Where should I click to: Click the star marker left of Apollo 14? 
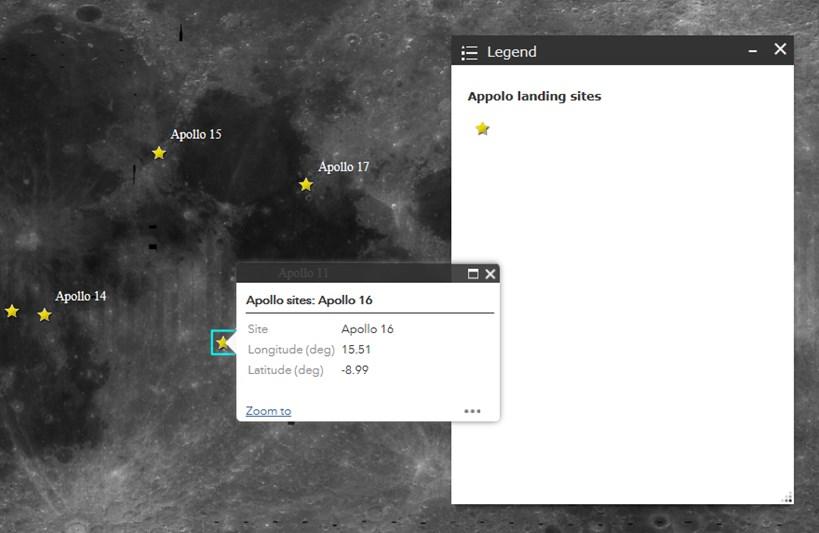tap(11, 311)
